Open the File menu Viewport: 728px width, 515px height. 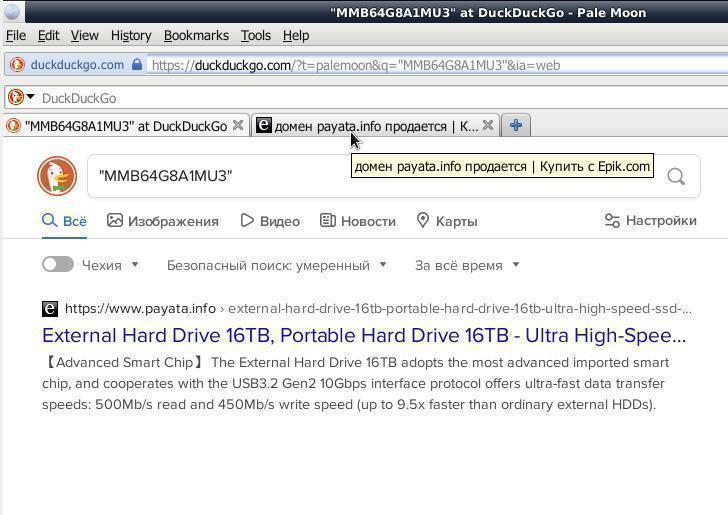pyautogui.click(x=16, y=36)
